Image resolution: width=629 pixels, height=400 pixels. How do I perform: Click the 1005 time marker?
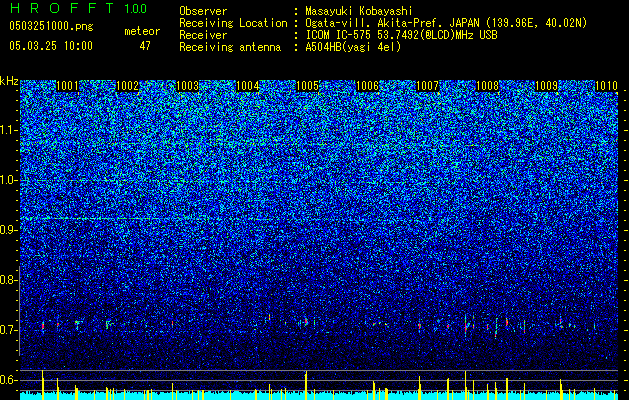click(x=307, y=86)
